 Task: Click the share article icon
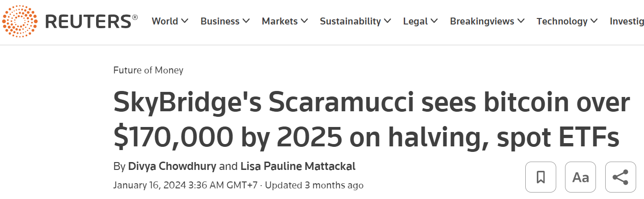(x=620, y=177)
